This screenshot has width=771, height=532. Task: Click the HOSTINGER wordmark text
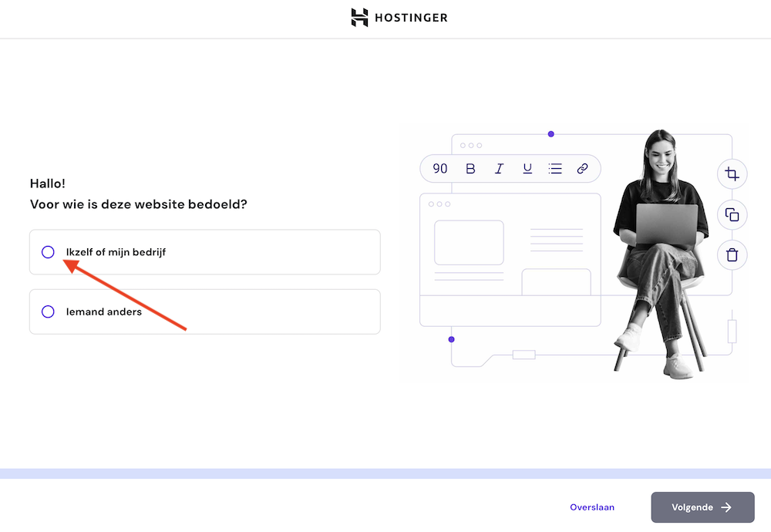[411, 18]
